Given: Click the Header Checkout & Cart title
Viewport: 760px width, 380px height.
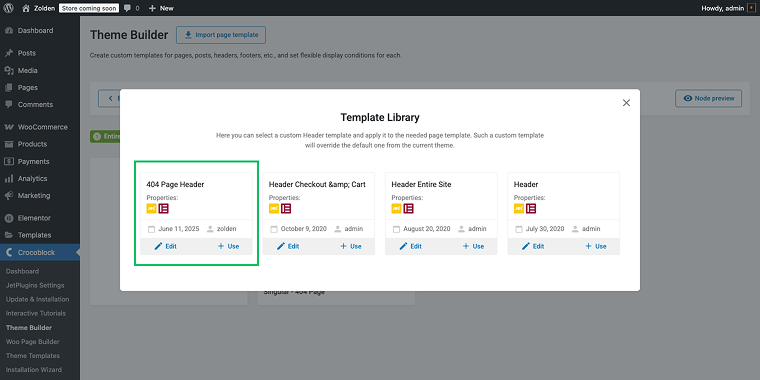Looking at the screenshot, I should coord(317,185).
